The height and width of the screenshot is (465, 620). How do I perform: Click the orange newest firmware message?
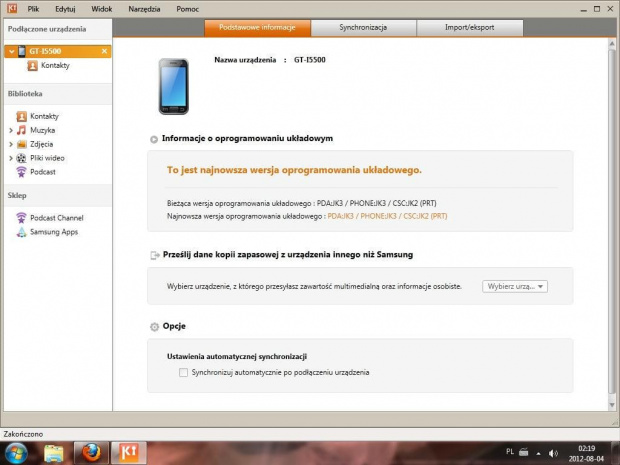(x=294, y=170)
